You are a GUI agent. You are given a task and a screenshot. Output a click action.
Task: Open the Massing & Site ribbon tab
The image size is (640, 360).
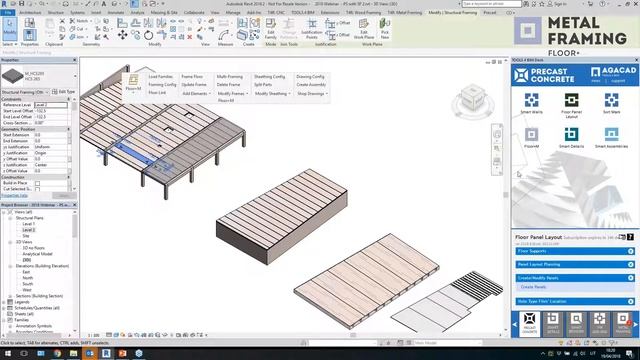point(164,13)
